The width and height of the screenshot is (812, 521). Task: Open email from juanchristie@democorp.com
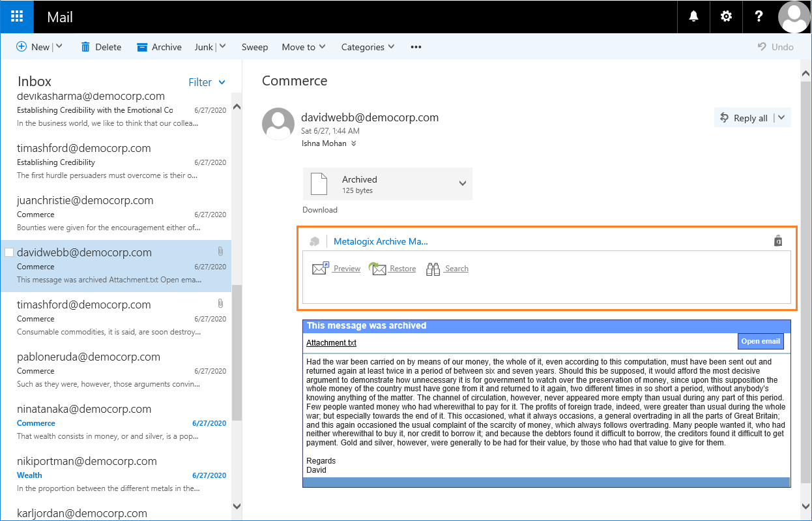tap(116, 213)
